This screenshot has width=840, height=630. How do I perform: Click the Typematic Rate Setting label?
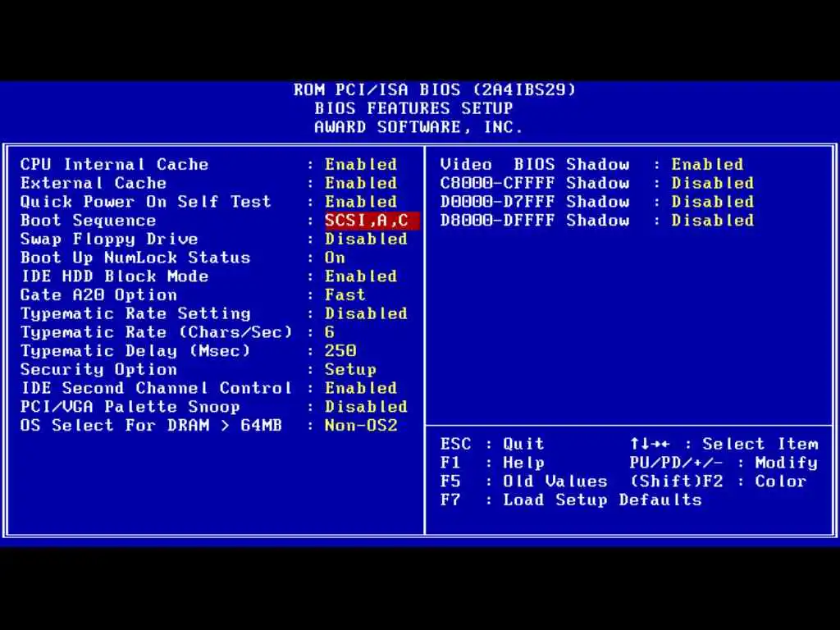coord(135,313)
